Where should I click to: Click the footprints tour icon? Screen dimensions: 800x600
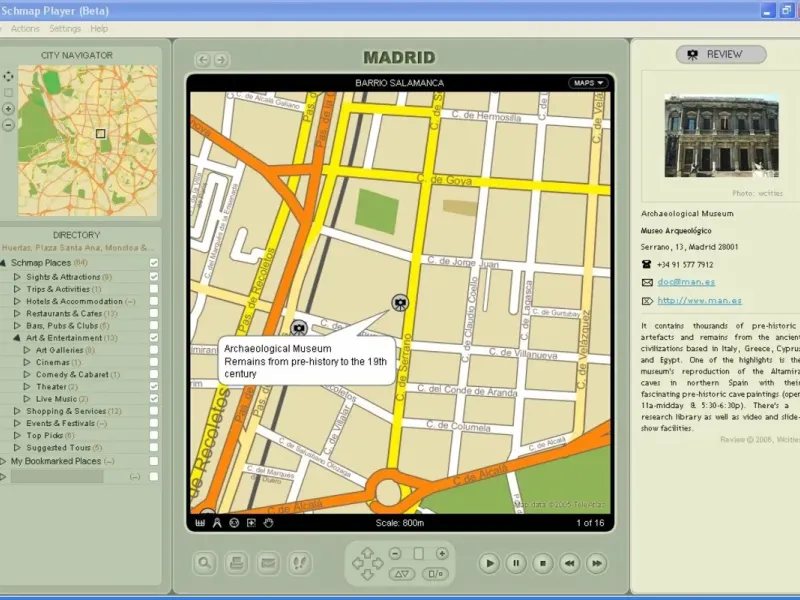[x=301, y=563]
